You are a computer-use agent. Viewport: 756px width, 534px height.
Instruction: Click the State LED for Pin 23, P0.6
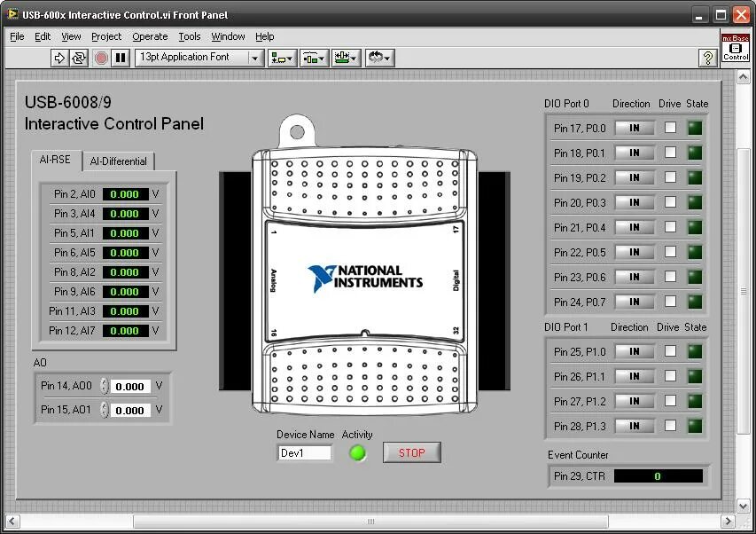[x=695, y=277]
